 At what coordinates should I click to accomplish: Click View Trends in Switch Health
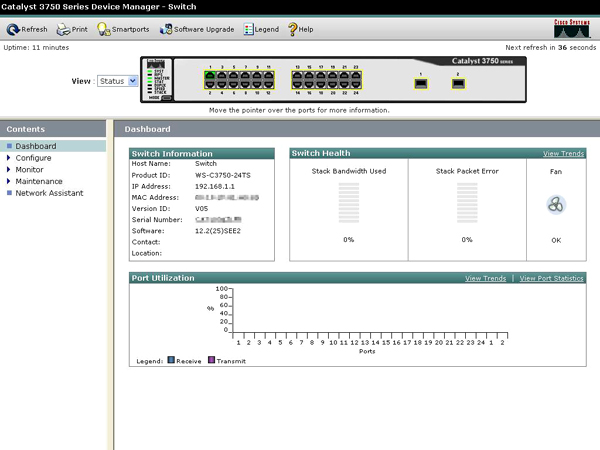[x=563, y=154]
